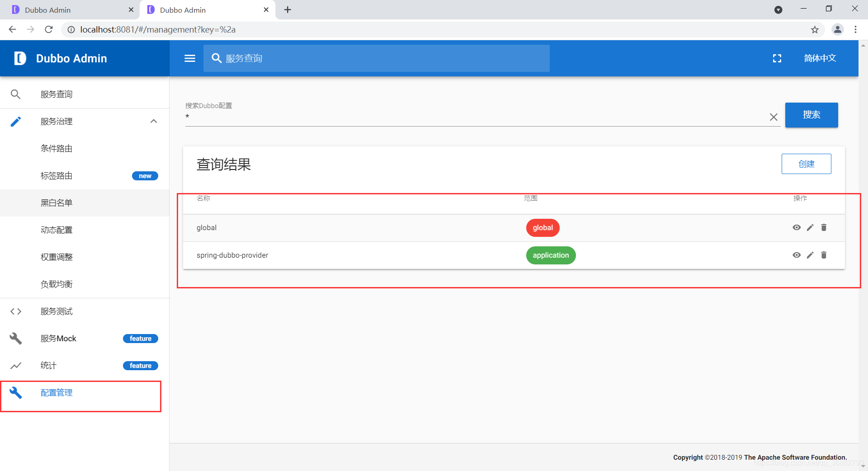
Task: Click the search icon beside 服务查询 in sidebar
Action: tap(16, 94)
